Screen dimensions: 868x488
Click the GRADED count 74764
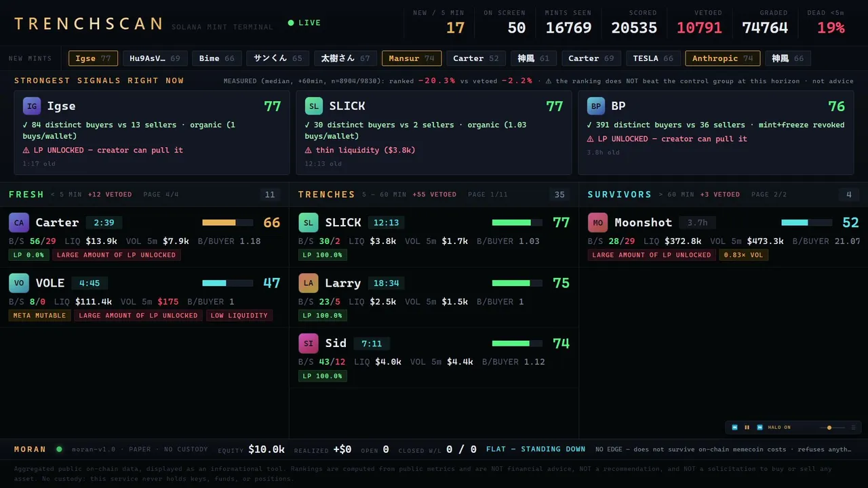(x=765, y=28)
